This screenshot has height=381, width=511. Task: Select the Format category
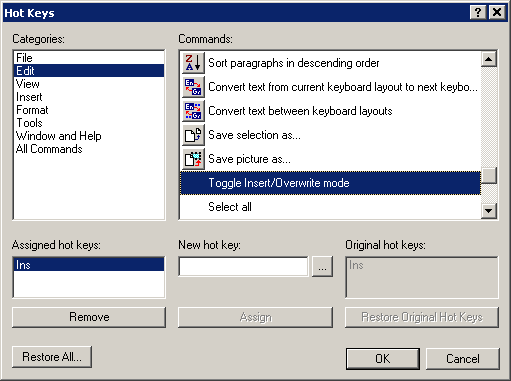pyautogui.click(x=89, y=110)
